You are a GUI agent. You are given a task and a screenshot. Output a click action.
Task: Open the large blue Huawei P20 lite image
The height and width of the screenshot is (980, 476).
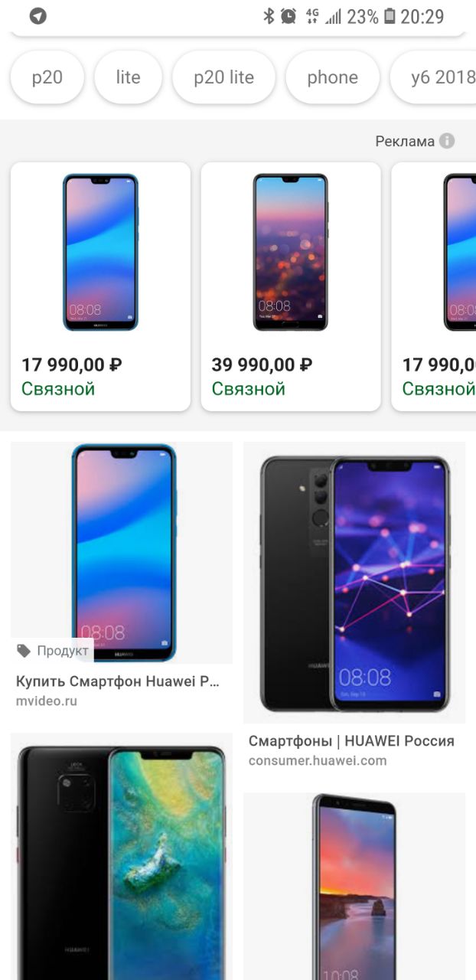coord(122,553)
